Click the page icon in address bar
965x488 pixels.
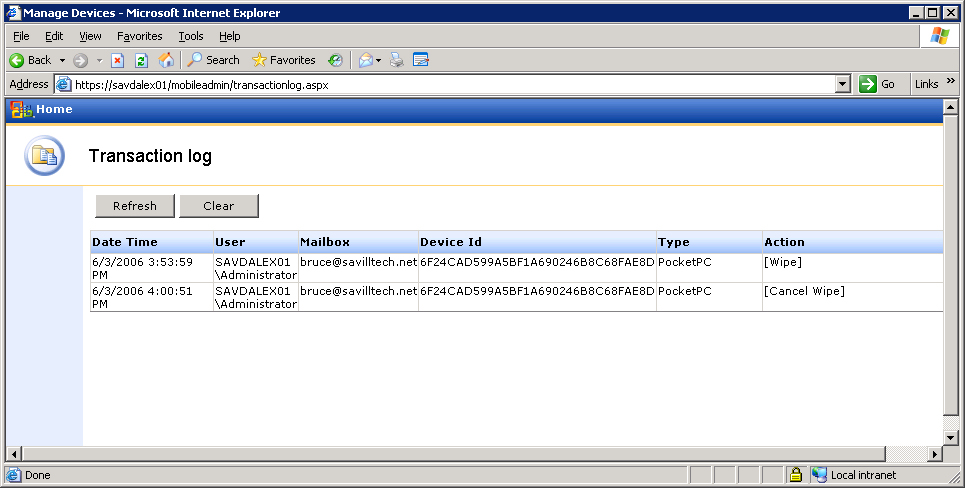coord(63,84)
